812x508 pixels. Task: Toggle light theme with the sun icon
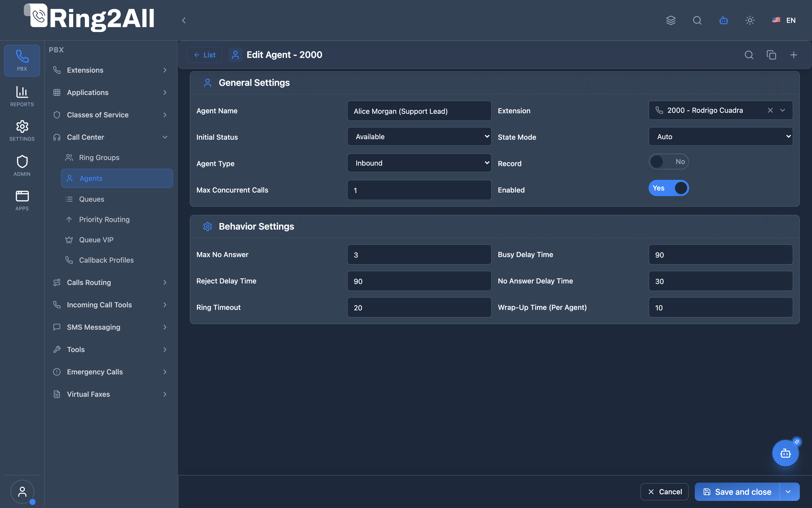pyautogui.click(x=750, y=20)
